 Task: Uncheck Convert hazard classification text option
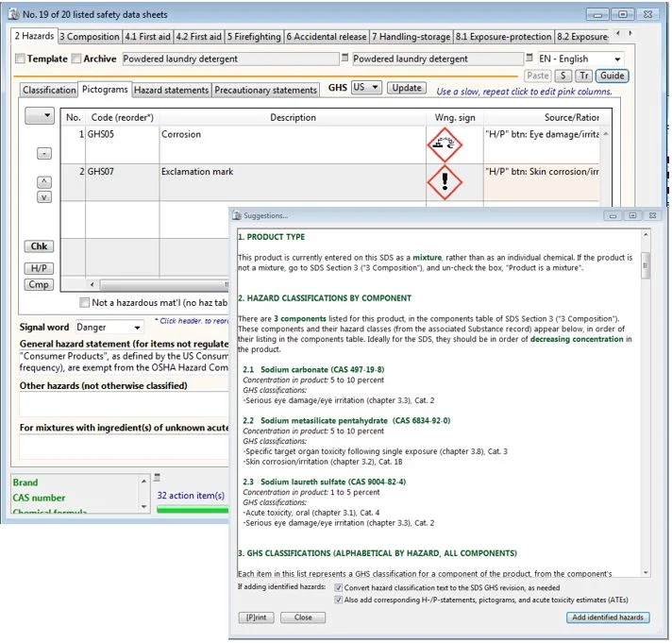(x=339, y=587)
